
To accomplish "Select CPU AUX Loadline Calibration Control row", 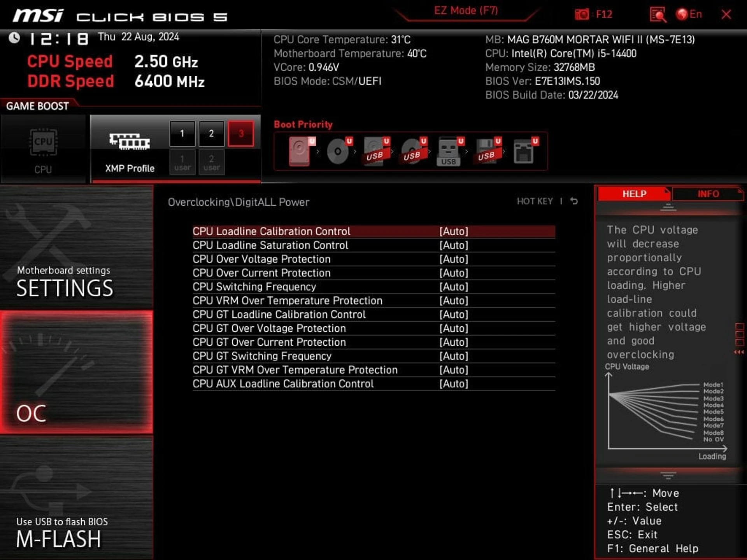I will click(373, 384).
